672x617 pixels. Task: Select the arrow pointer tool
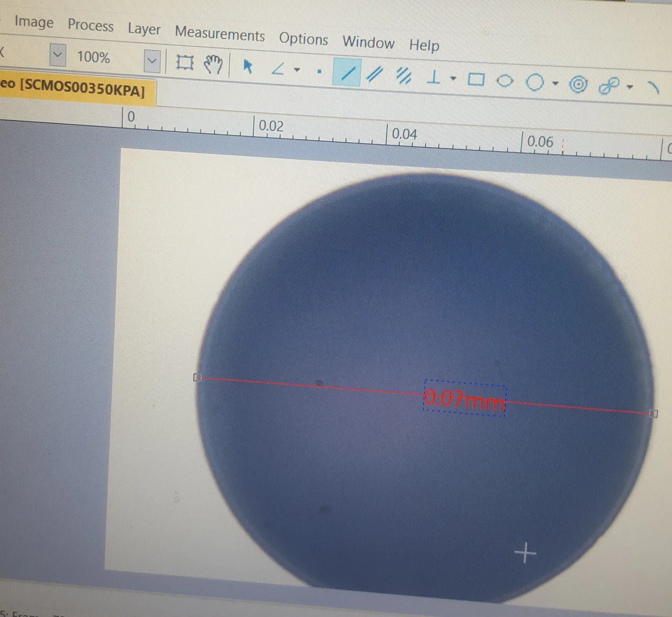point(248,67)
